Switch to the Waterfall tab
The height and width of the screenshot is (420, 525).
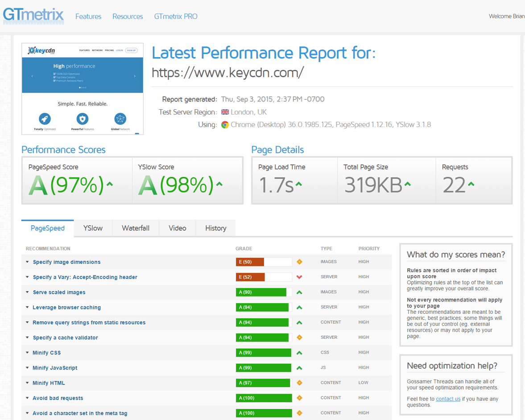(135, 228)
